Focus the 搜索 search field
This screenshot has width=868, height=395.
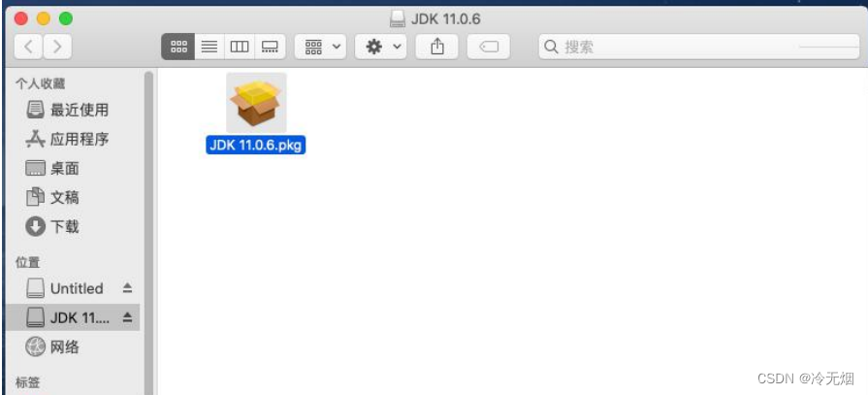pyautogui.click(x=699, y=48)
